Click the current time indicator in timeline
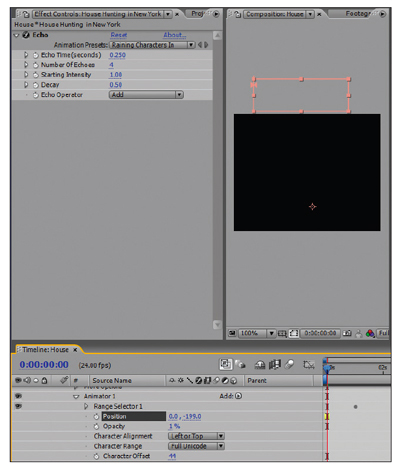 [x=327, y=368]
